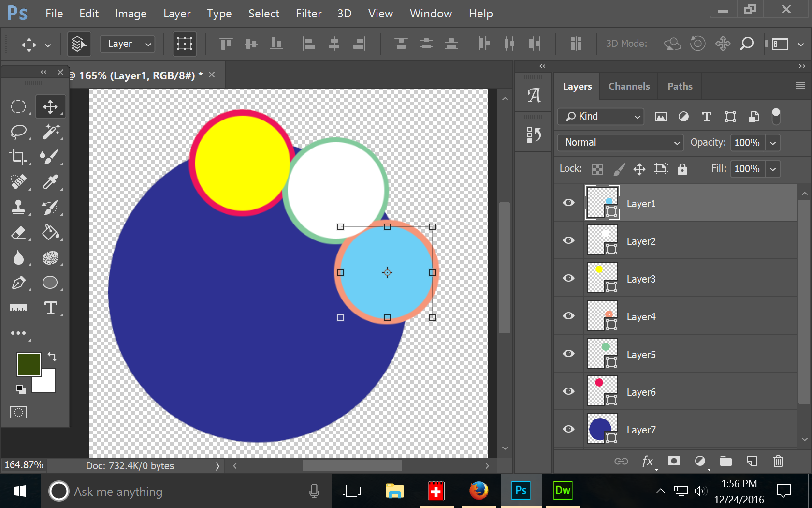Select the Crop tool
Image resolution: width=812 pixels, height=508 pixels.
coord(18,157)
